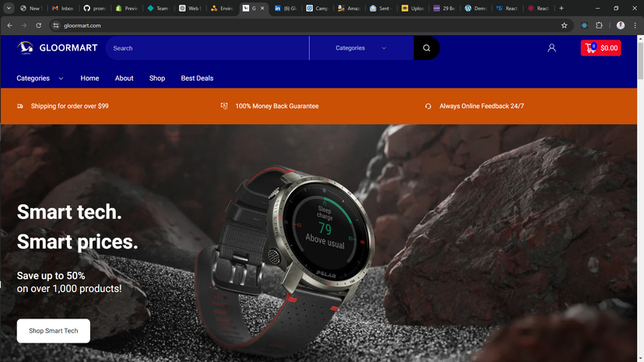Open the React DevTools extension icon
This screenshot has width=644, height=362.
(x=584, y=26)
